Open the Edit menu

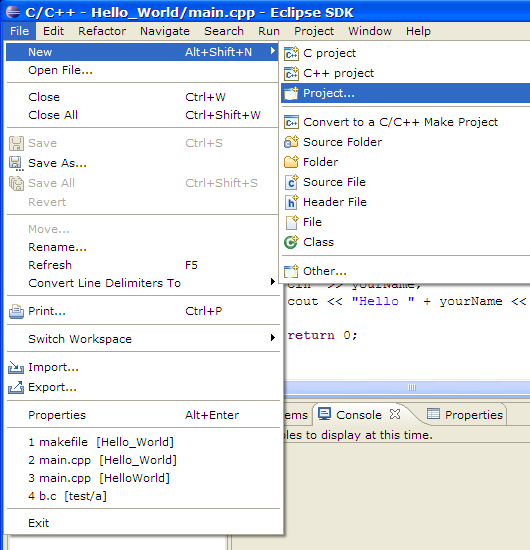[53, 31]
